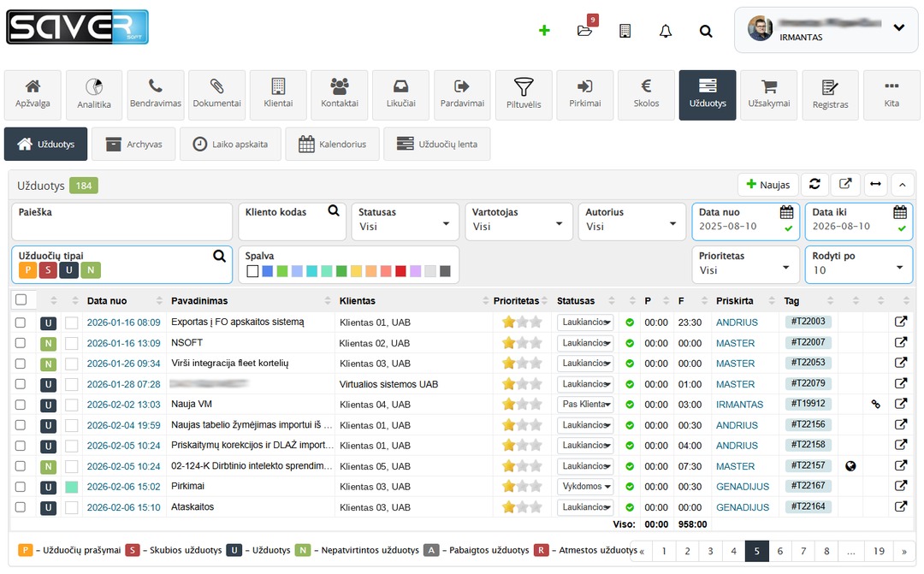Click the export icon beside refresh button
Image resolution: width=924 pixels, height=574 pixels.
pos(845,185)
